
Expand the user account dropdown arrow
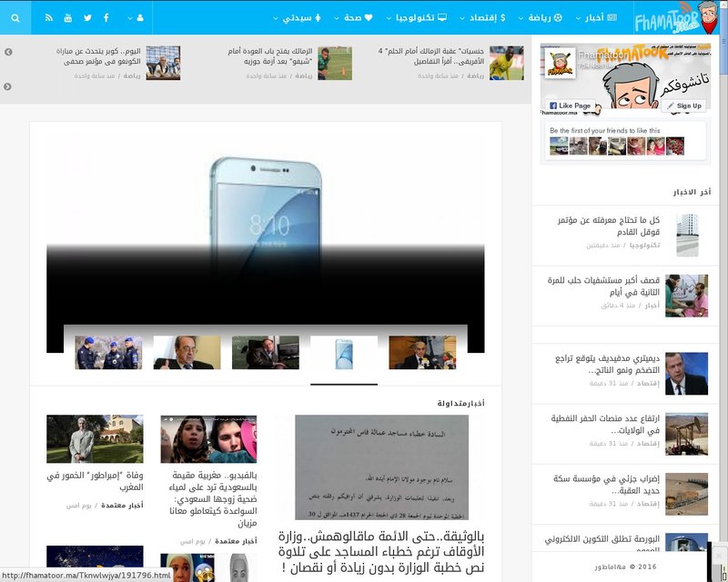pos(130,18)
